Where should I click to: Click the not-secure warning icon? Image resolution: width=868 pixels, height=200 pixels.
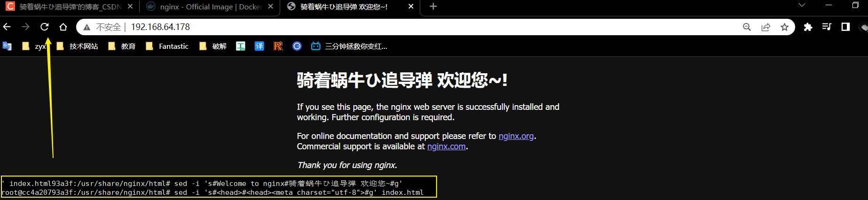(x=87, y=27)
